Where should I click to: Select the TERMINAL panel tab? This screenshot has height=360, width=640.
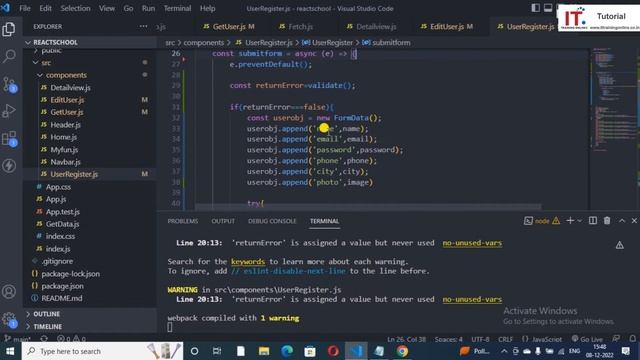coord(324,221)
